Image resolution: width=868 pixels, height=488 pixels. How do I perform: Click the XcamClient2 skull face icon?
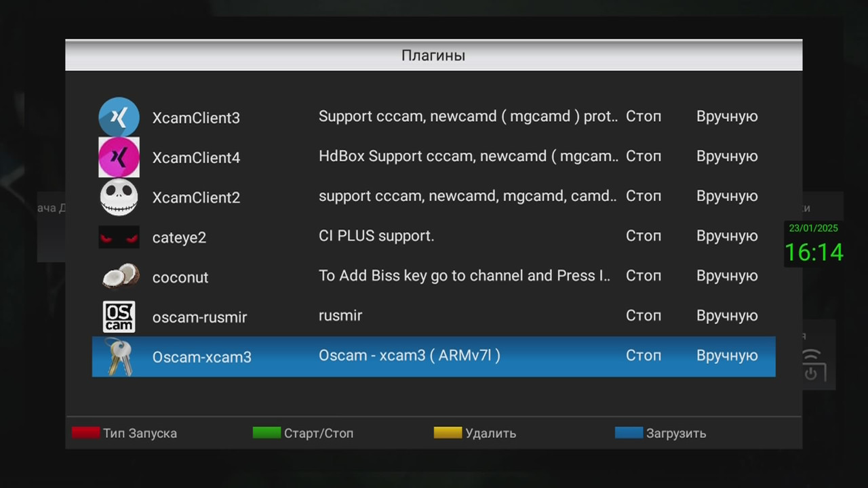119,197
